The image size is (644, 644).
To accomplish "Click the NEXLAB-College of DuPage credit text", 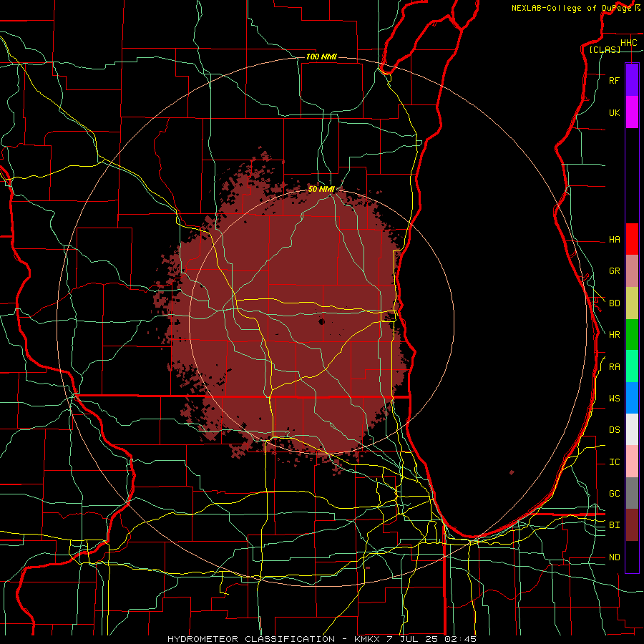I will click(x=571, y=8).
